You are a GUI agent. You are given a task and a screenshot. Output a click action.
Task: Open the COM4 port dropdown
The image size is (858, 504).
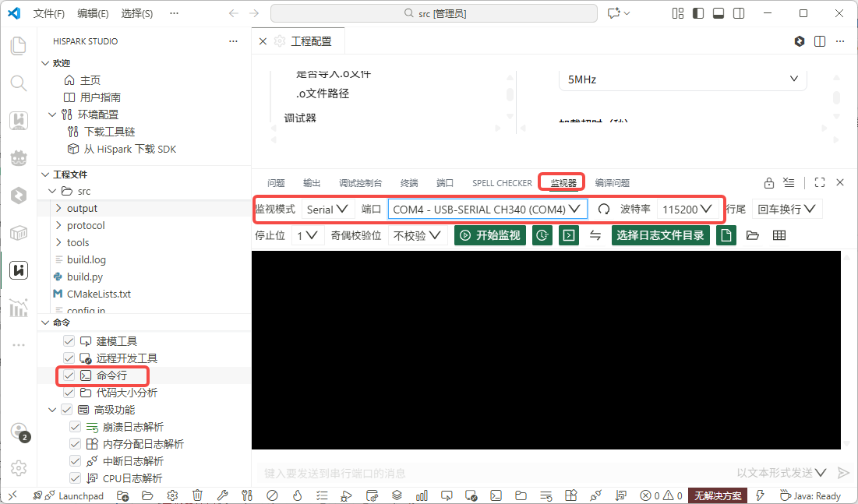[x=488, y=209]
